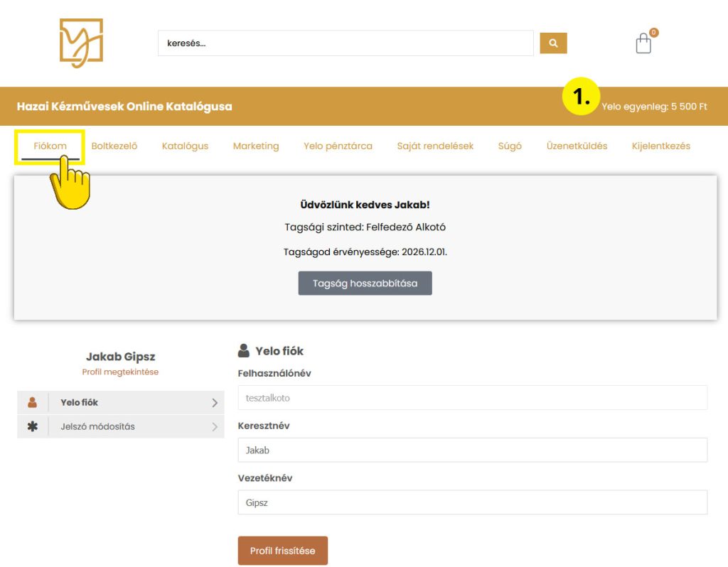Screen dimensions: 728x567
Task: Expand the Yelo fiók sidebar chevron
Action: pyautogui.click(x=215, y=403)
